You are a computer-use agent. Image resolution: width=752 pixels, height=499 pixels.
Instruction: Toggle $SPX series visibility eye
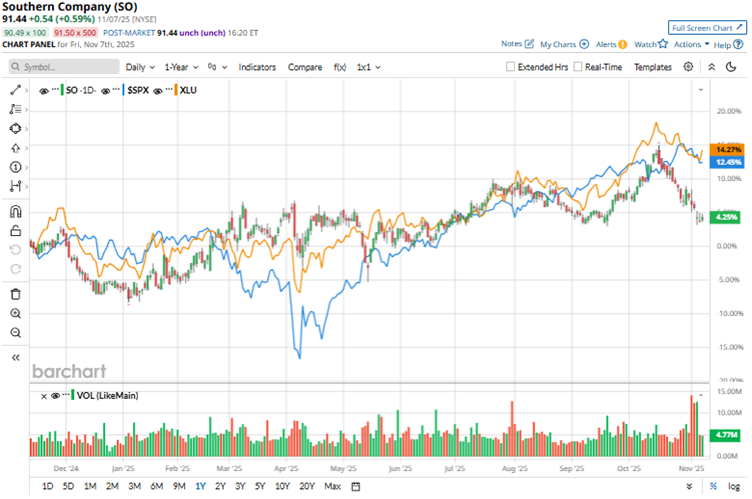pyautogui.click(x=106, y=91)
